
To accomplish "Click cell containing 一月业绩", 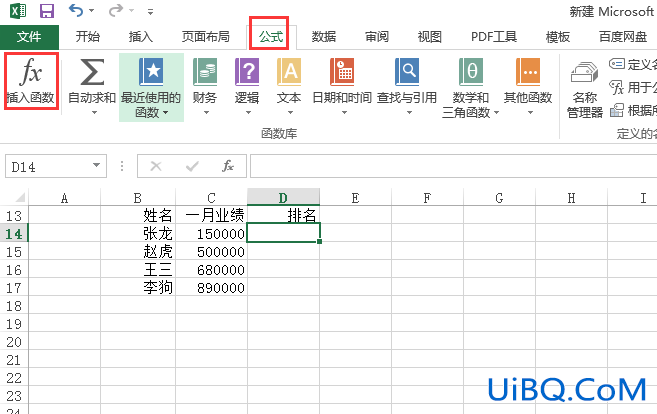I will [x=212, y=215].
